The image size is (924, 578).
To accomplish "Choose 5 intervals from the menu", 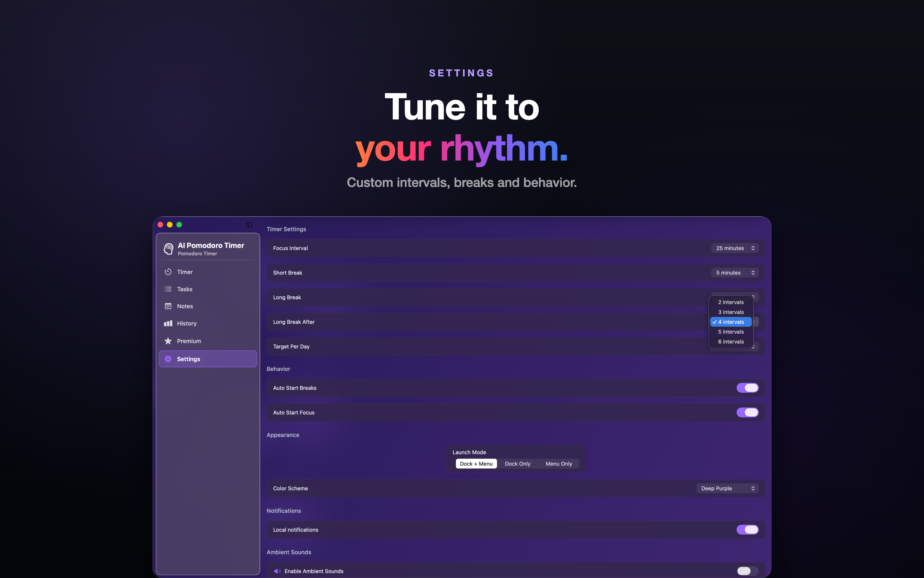I will pyautogui.click(x=731, y=332).
